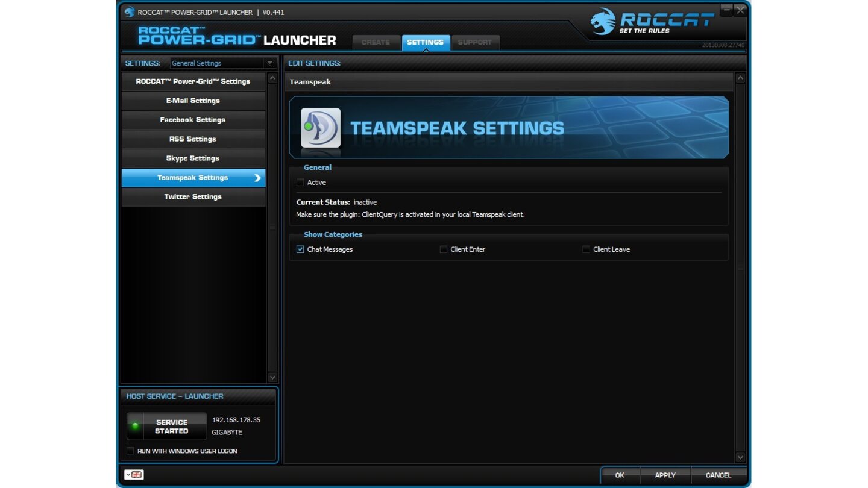Click the IP address 192.168.178.35

pos(236,420)
